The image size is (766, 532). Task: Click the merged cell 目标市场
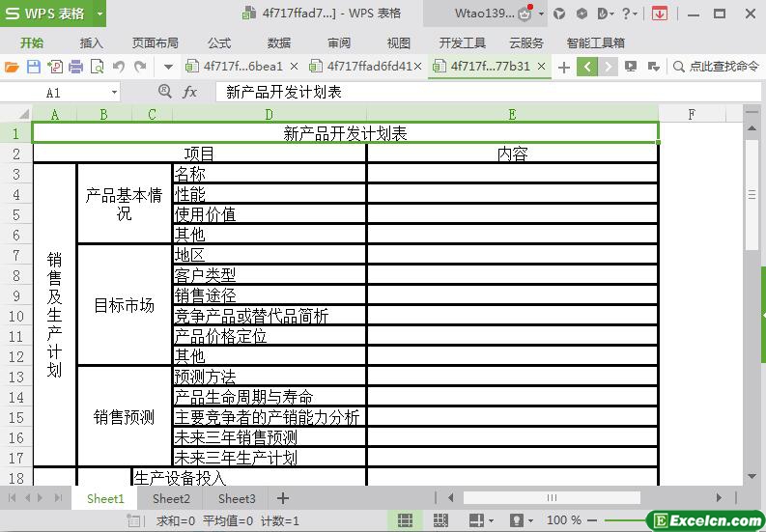point(124,305)
